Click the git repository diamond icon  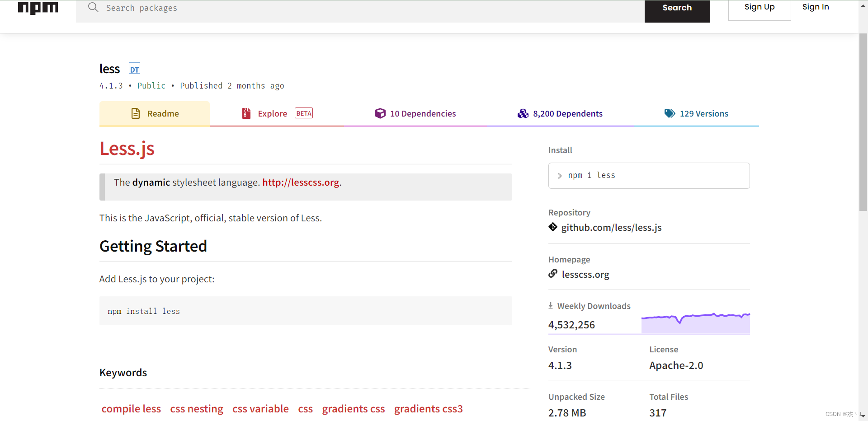click(x=553, y=227)
